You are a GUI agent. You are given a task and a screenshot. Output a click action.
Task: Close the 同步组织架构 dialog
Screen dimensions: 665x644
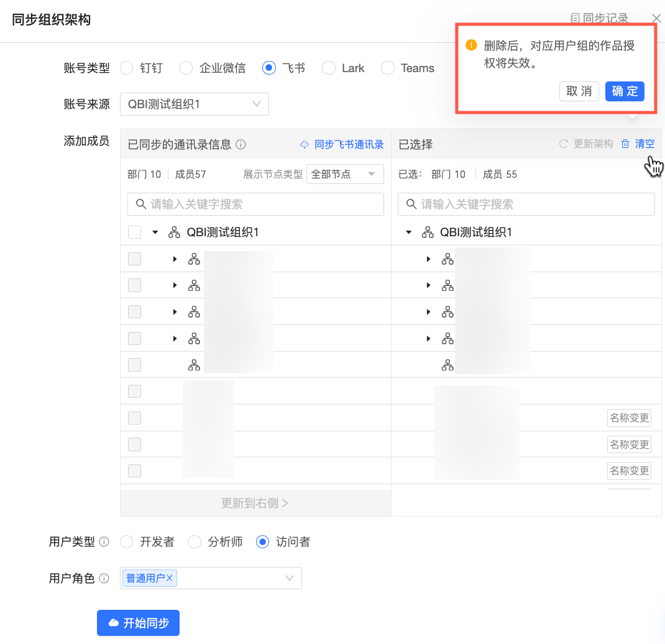click(656, 18)
